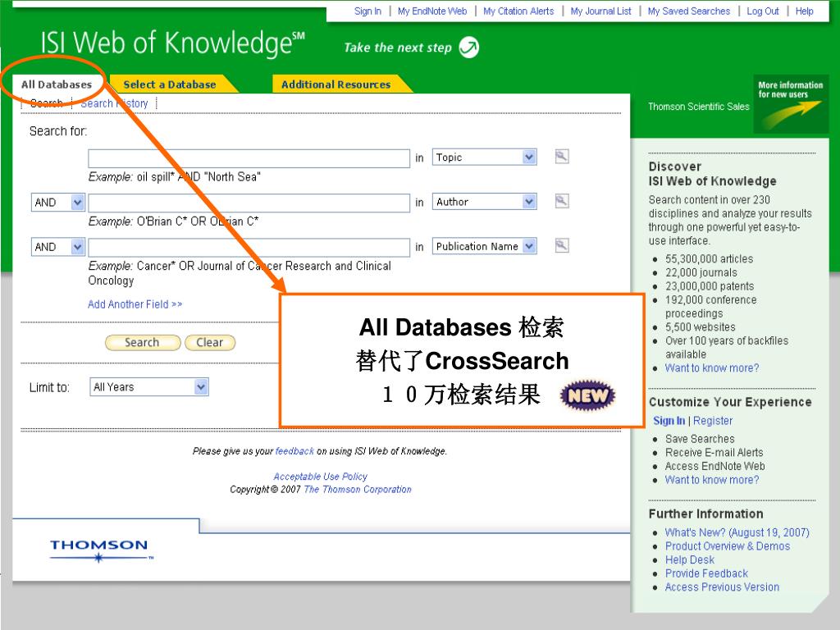Open search aid icon next to Author field
The image size is (840, 630).
[x=561, y=201]
